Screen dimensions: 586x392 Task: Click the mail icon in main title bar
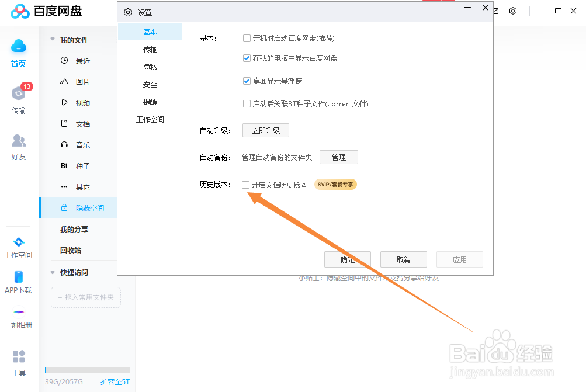click(496, 11)
